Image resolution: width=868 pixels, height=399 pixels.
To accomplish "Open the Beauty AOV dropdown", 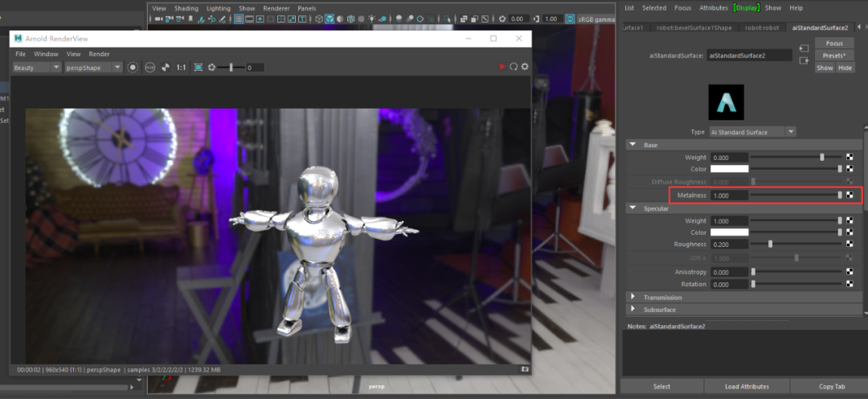I will click(x=36, y=68).
